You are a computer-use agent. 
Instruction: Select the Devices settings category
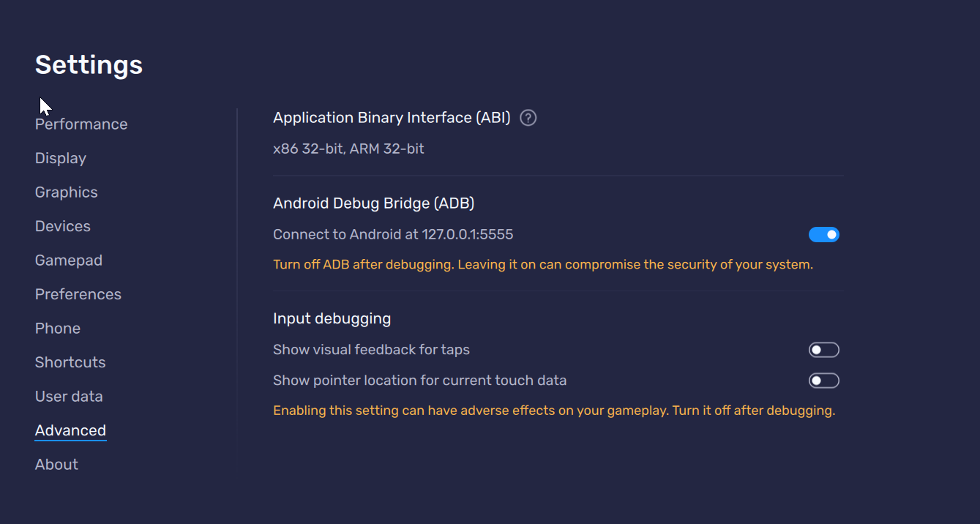click(x=62, y=226)
